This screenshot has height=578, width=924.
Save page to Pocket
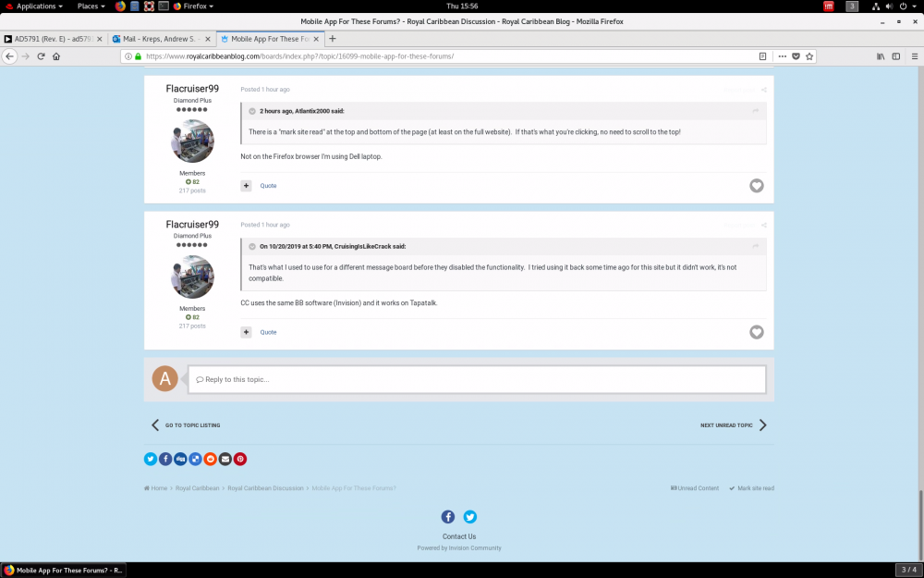pyautogui.click(x=796, y=56)
